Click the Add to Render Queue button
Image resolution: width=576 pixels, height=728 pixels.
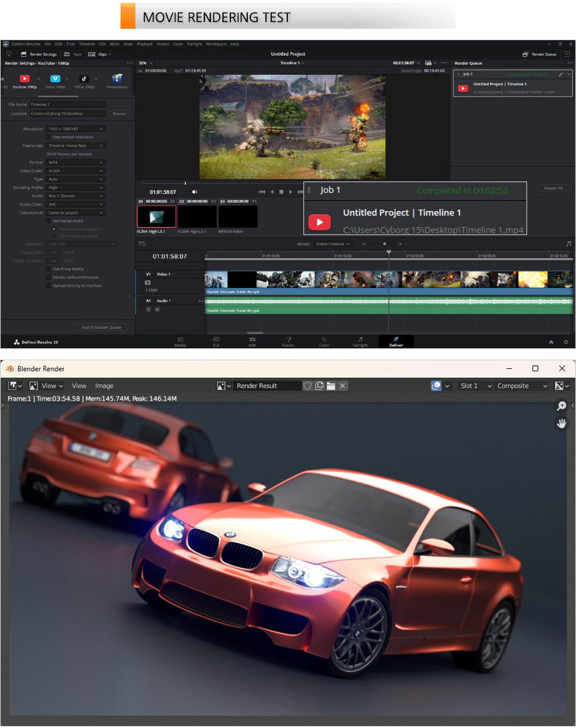(x=101, y=327)
